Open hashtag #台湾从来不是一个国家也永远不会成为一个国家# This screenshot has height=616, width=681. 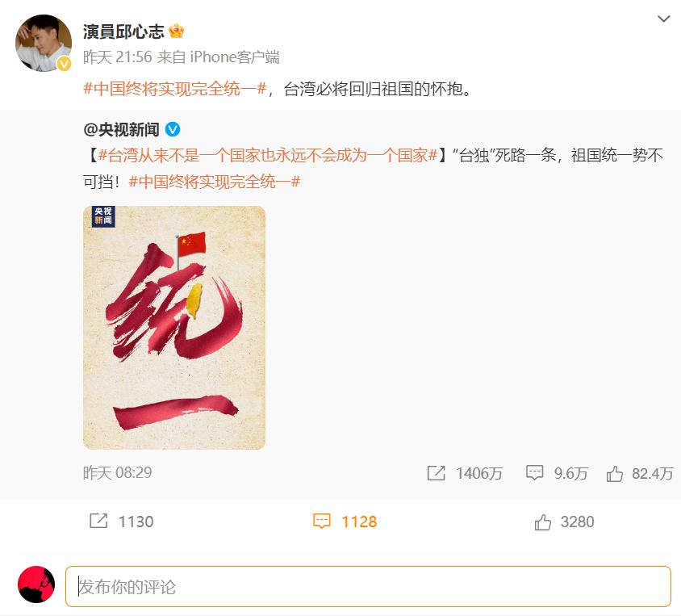point(268,155)
